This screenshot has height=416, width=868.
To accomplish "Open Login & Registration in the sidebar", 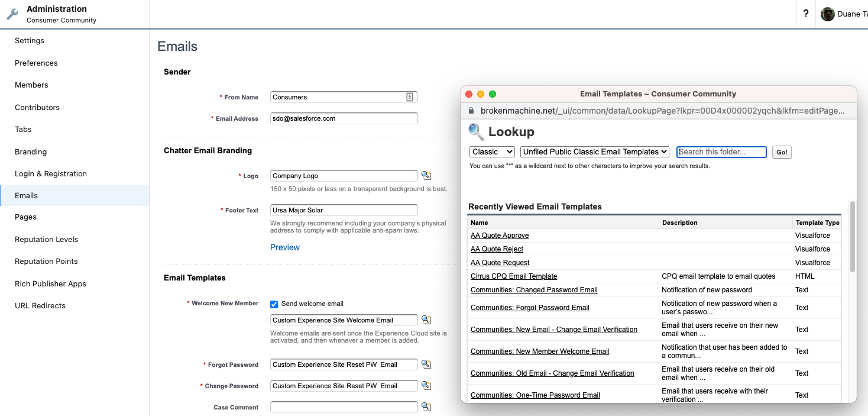I will point(51,173).
